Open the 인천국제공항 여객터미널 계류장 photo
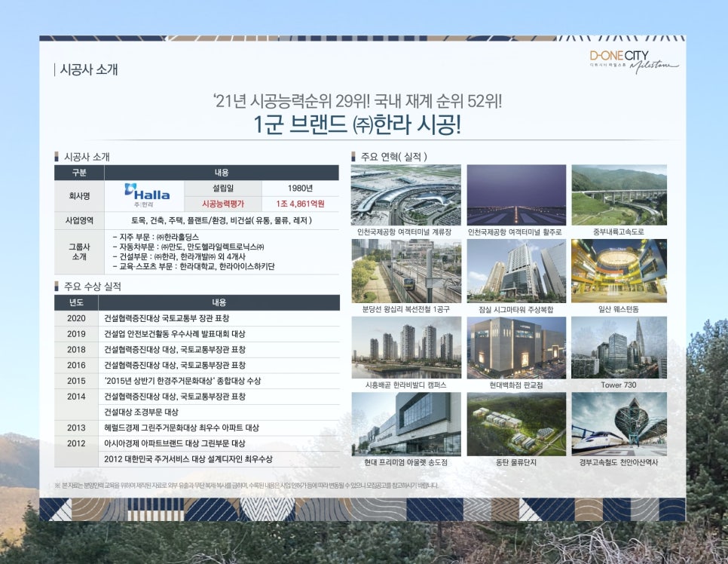 click(406, 195)
